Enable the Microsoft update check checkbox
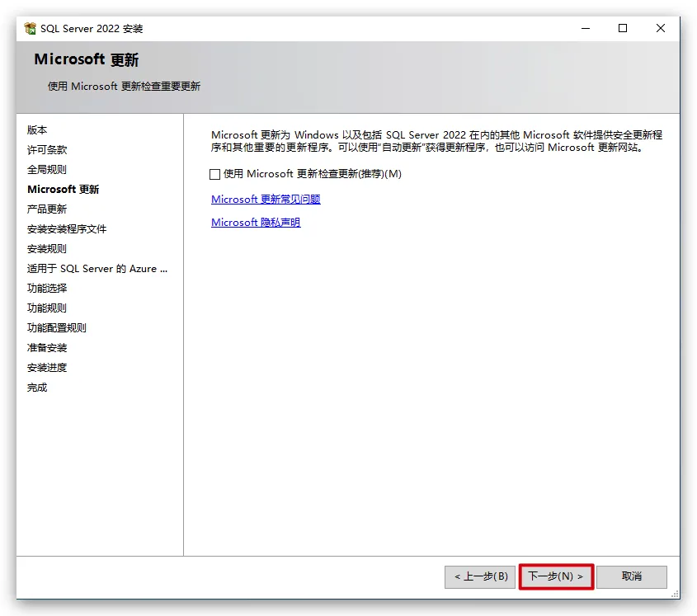This screenshot has height=616, width=697. click(214, 174)
